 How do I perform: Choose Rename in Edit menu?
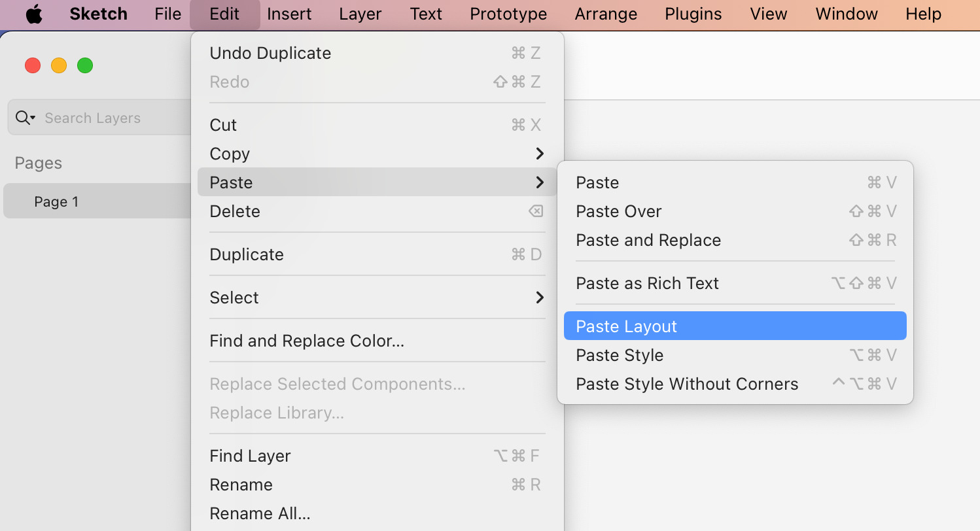[x=377, y=485]
